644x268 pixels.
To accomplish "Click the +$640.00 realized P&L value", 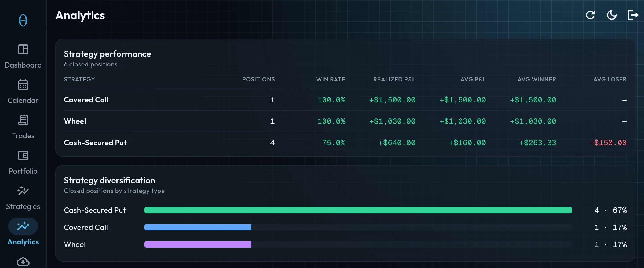I will point(397,143).
